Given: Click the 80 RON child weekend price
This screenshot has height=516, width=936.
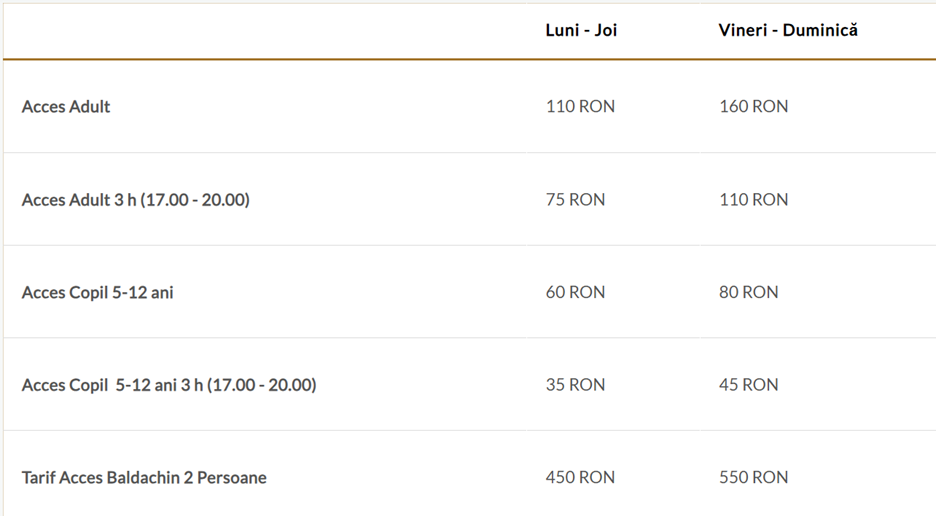Looking at the screenshot, I should (x=749, y=292).
